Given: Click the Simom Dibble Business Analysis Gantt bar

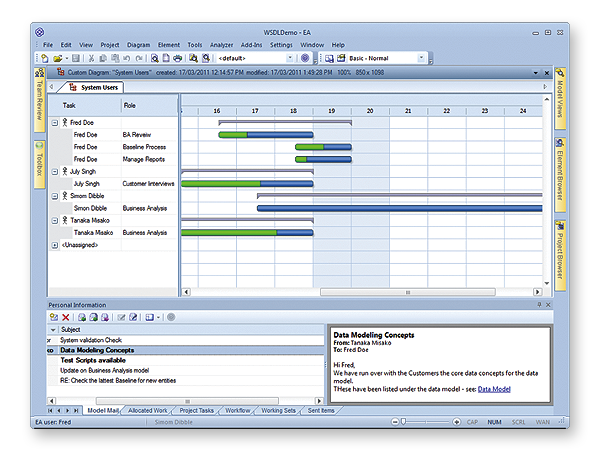Looking at the screenshot, I should (x=398, y=208).
